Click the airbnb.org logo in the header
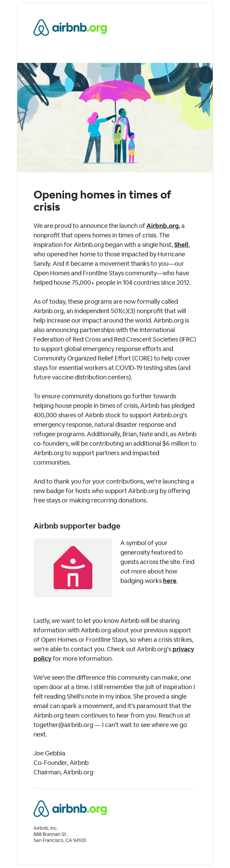Image resolution: width=230 pixels, height=868 pixels. (x=70, y=28)
